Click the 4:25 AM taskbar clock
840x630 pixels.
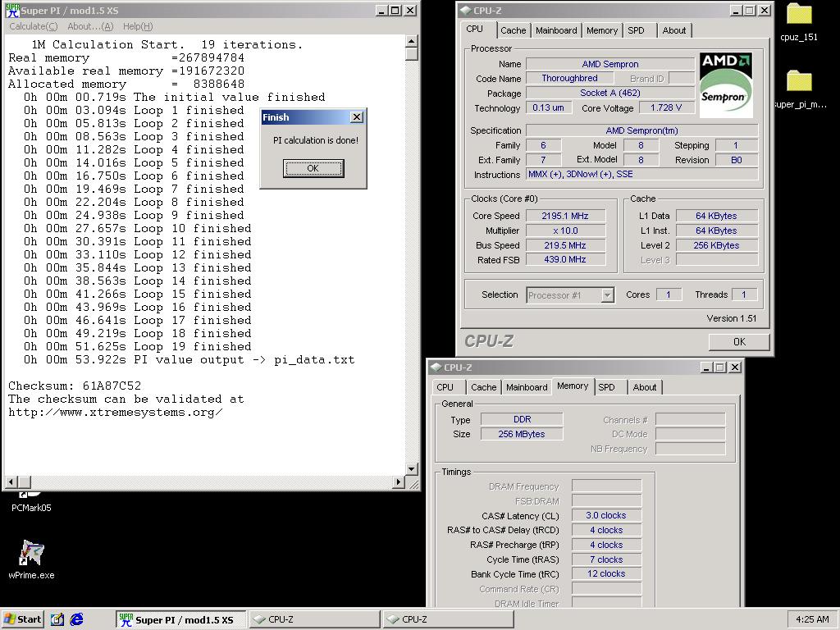812,619
